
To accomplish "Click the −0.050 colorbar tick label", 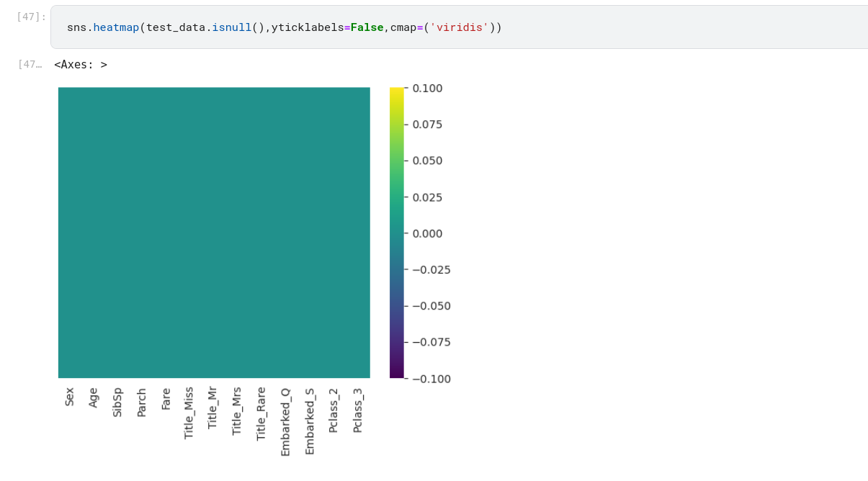I will (430, 306).
